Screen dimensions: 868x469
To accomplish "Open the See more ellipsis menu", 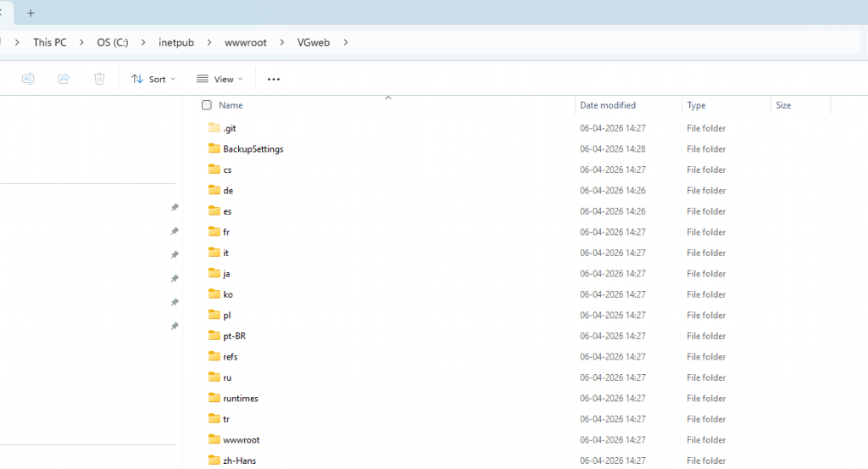I will (x=273, y=79).
